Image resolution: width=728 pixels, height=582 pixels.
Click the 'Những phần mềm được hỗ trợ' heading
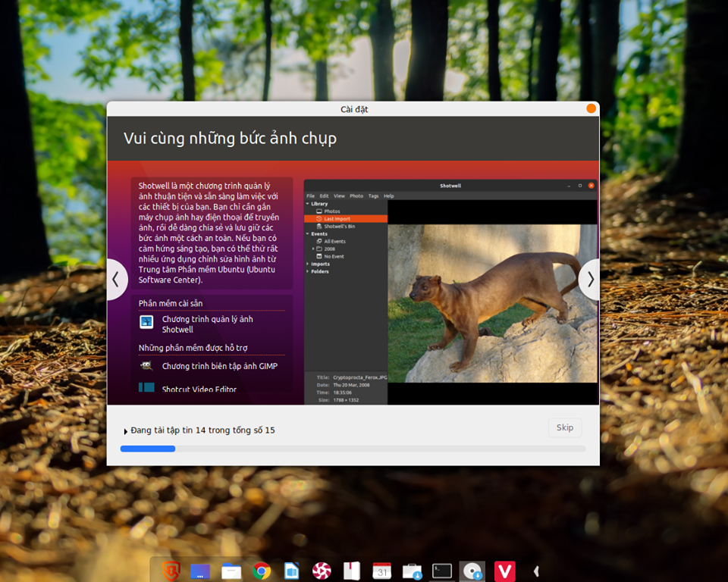[x=193, y=348]
